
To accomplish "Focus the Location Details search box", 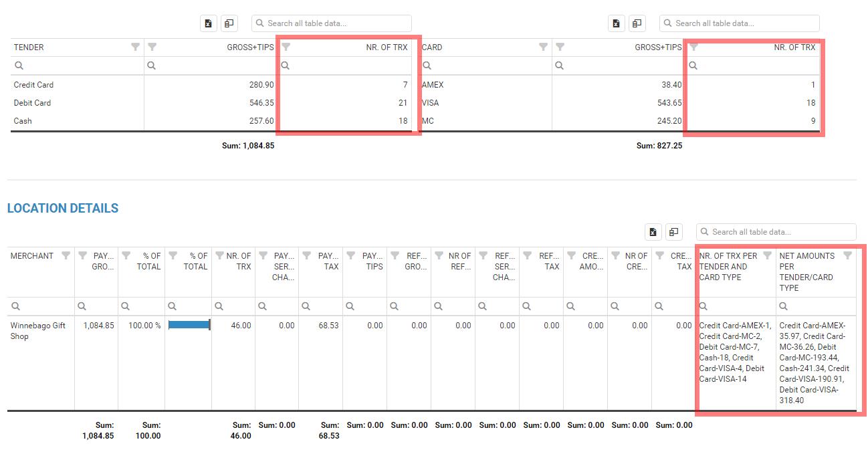I will point(776,232).
